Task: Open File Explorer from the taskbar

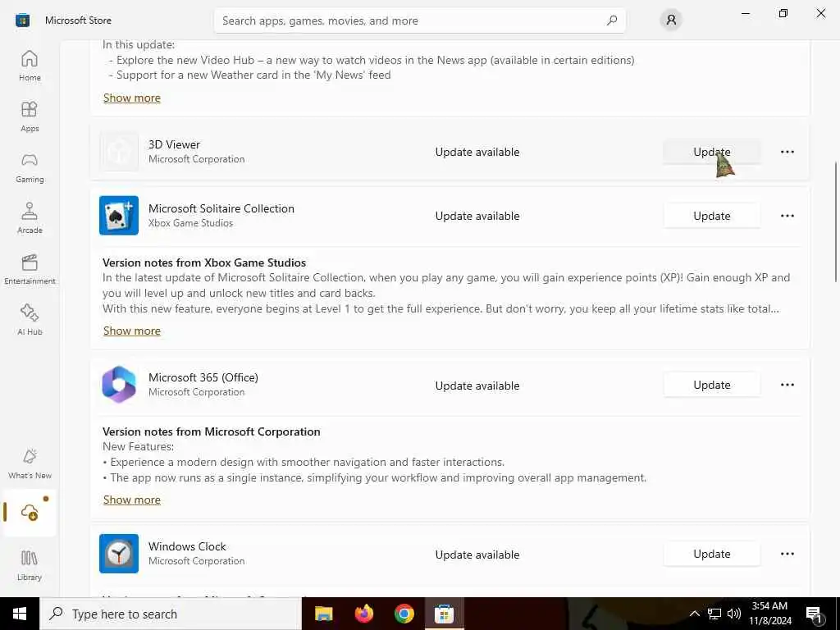Action: point(323,614)
